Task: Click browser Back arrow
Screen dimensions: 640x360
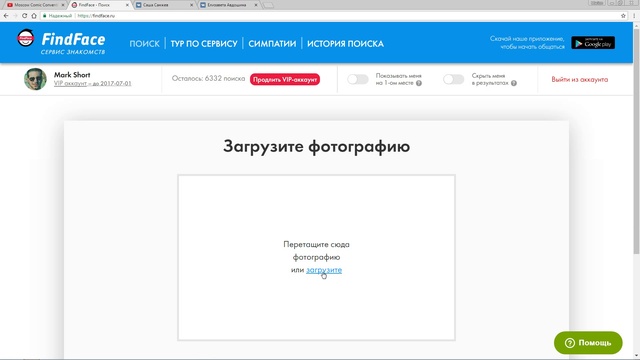Action: point(6,16)
